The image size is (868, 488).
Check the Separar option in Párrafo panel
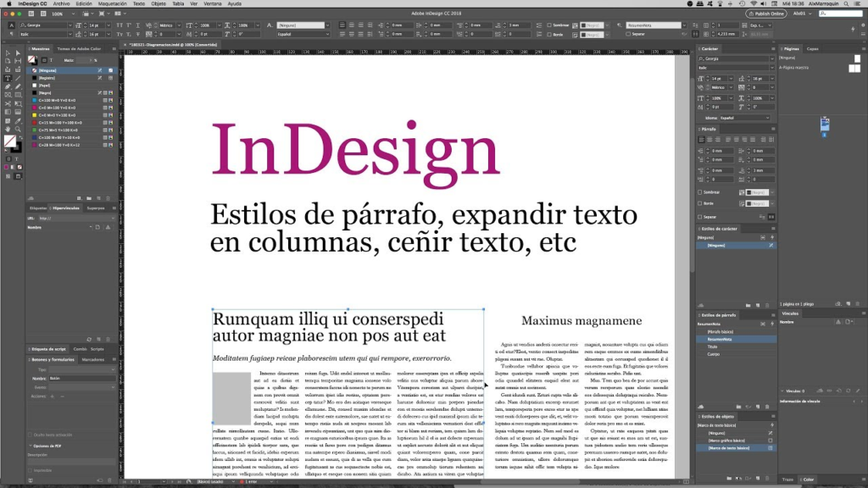(x=699, y=217)
